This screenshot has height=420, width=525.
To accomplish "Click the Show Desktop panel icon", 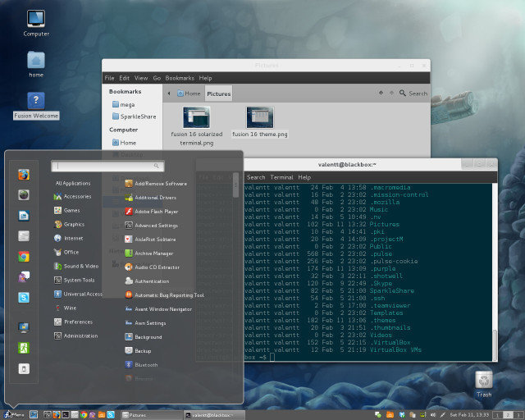I will 34,415.
